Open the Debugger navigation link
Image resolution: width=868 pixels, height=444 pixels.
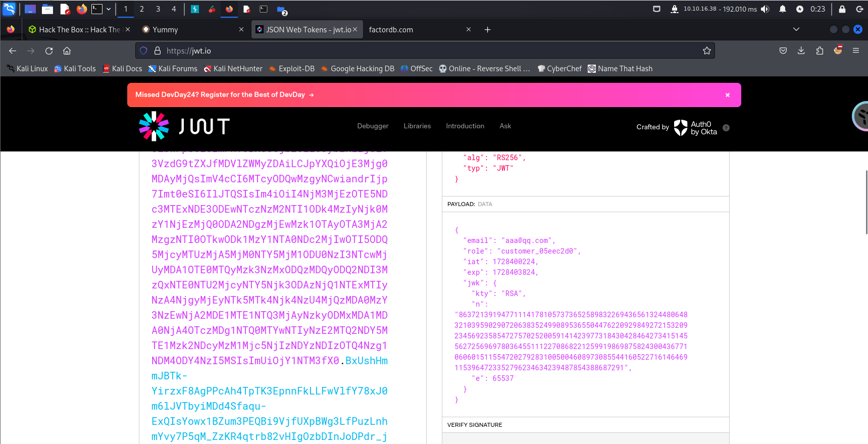pyautogui.click(x=373, y=126)
